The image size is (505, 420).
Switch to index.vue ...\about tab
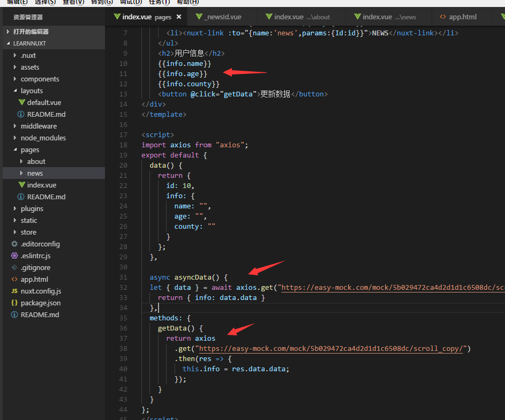302,17
